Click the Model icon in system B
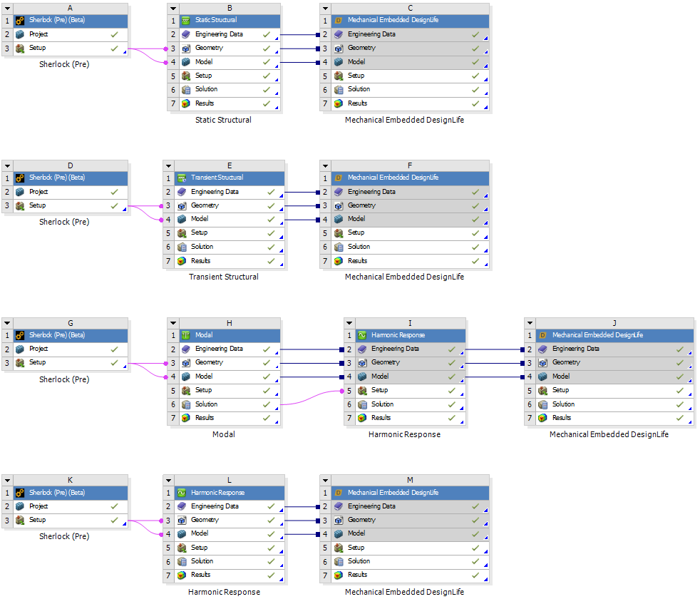 click(x=186, y=62)
